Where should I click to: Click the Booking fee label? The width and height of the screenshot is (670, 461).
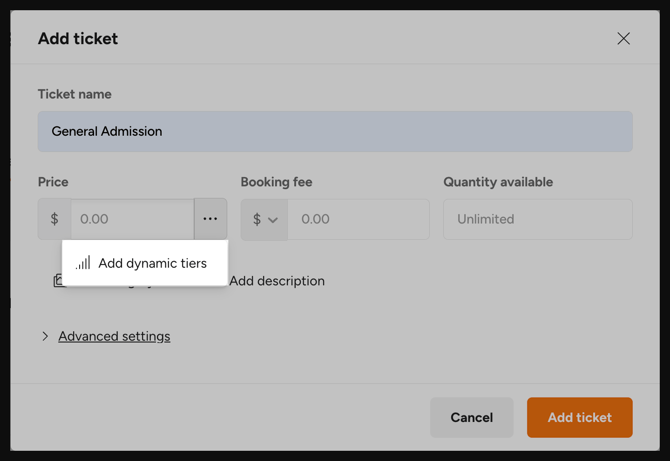tap(276, 182)
